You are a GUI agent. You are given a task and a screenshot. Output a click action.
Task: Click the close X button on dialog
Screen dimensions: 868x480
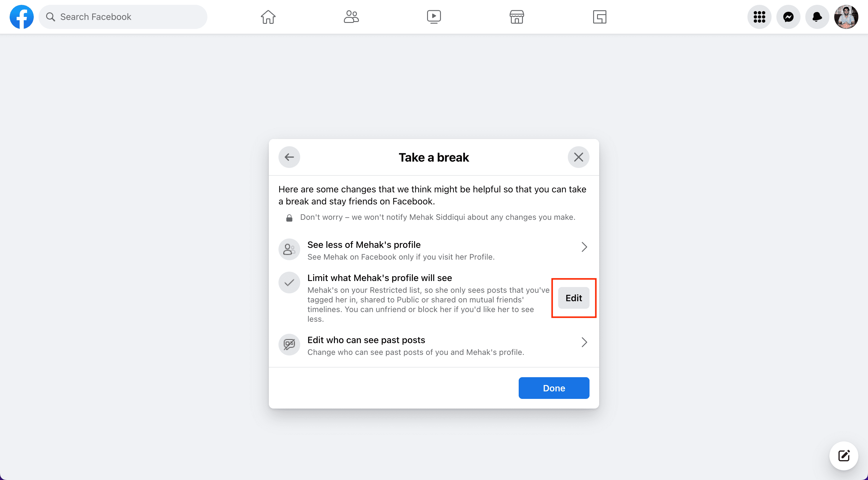[x=578, y=157]
